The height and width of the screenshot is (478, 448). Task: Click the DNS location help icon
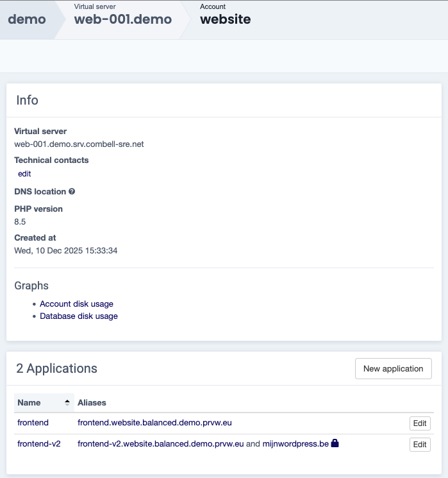tap(72, 192)
